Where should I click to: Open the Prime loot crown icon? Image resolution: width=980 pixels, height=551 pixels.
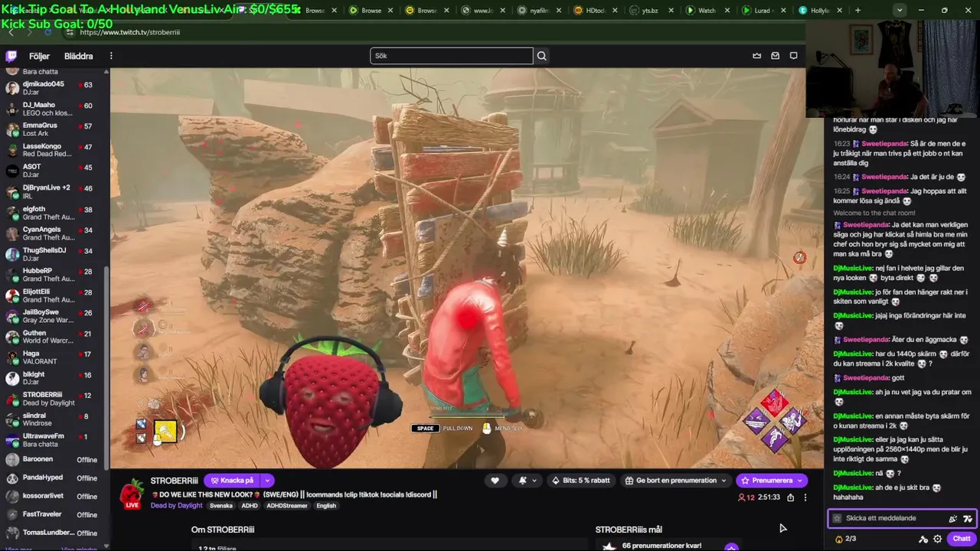pos(757,56)
